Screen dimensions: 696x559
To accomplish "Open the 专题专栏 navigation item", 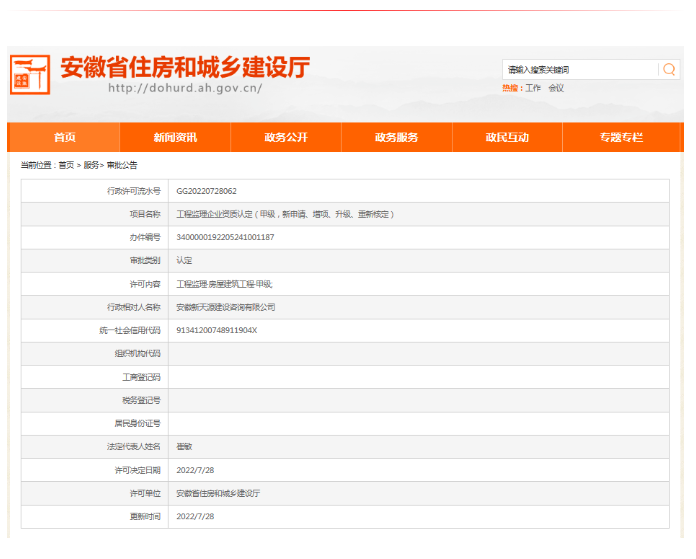I will (x=621, y=137).
